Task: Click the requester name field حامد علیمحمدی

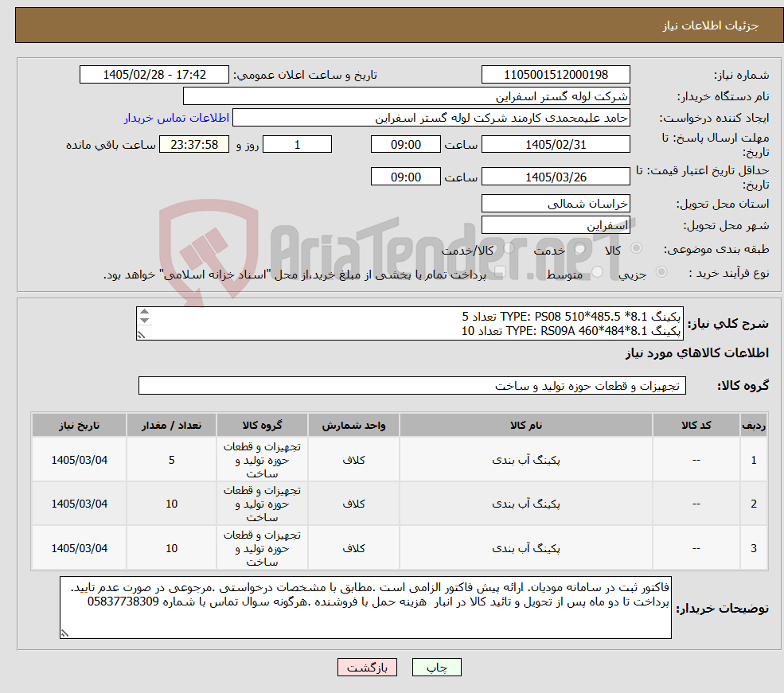Action: pos(431,118)
